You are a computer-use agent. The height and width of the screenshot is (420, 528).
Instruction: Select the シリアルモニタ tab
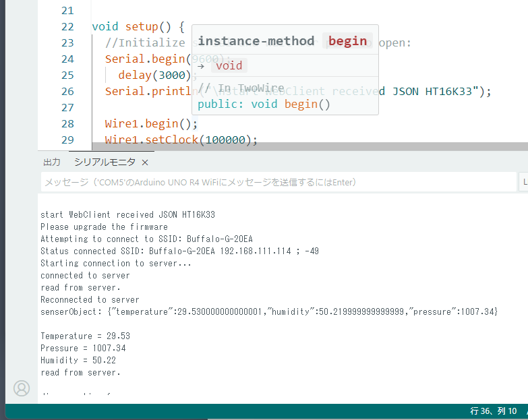[x=105, y=162]
